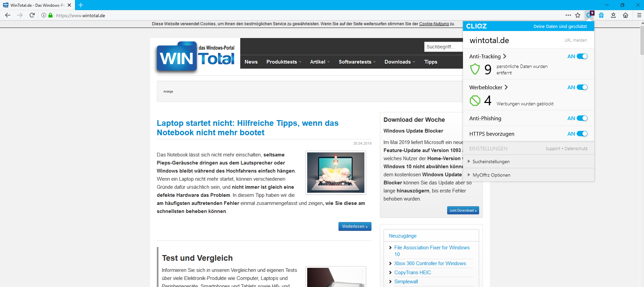This screenshot has width=644, height=287.
Task: Click the green padlock security icon
Action: tap(50, 15)
